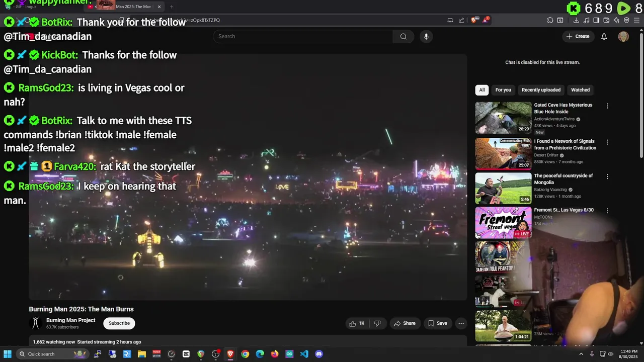The image size is (644, 362).
Task: Click the video title Burning Man 2025: The Man Burns
Action: tap(81, 309)
